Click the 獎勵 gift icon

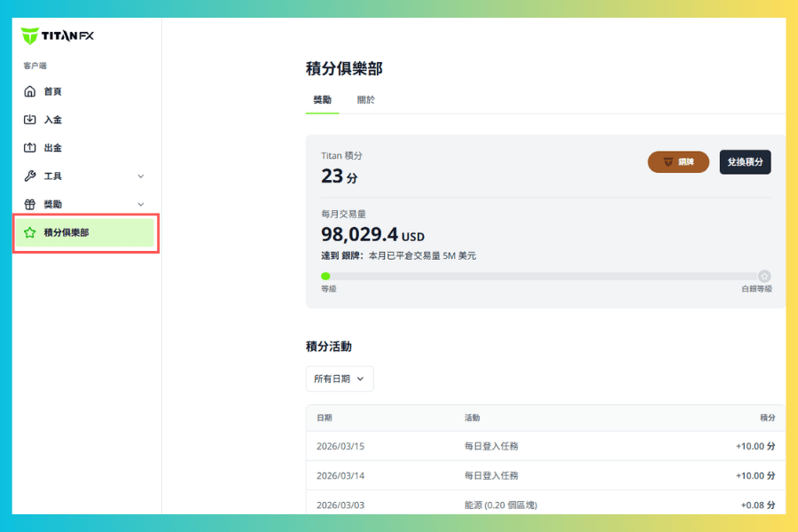click(29, 204)
